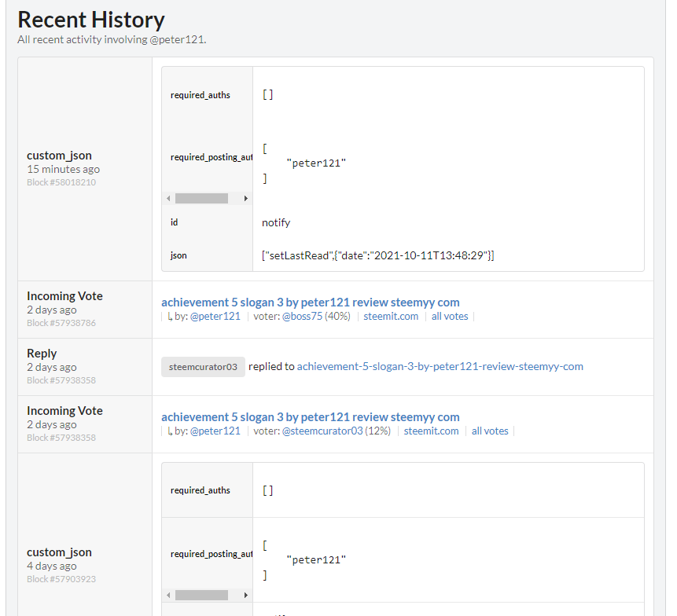Click the reply arrow icon in the steemcurator03 vote row
Viewport: 677px width, 616px height.
click(169, 431)
